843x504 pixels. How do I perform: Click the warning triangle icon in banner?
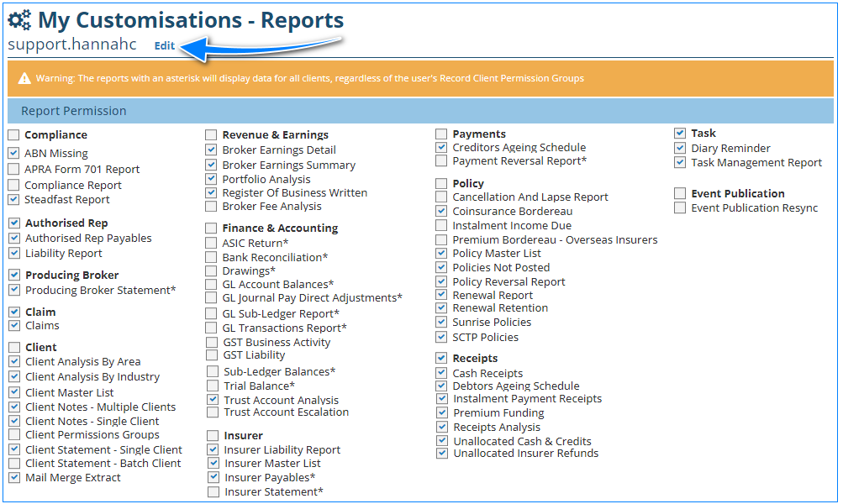(24, 78)
